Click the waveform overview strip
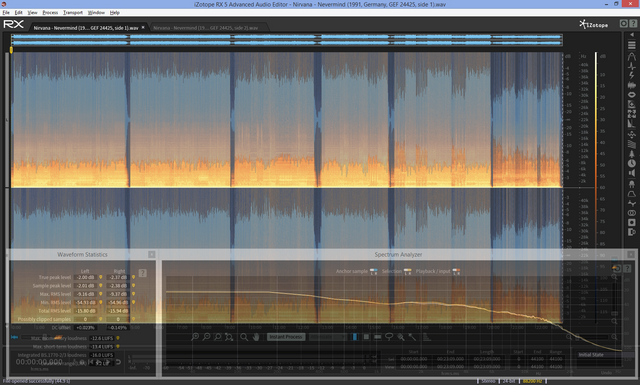 click(x=287, y=40)
